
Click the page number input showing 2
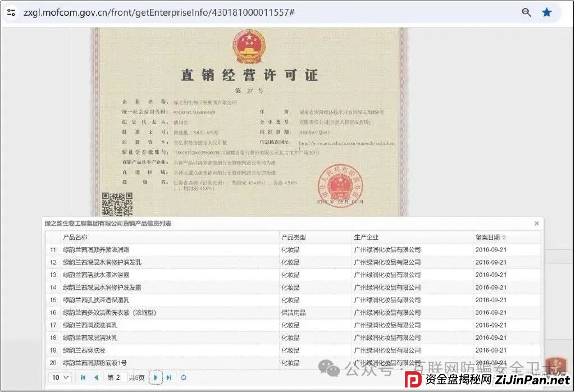[x=120, y=378]
